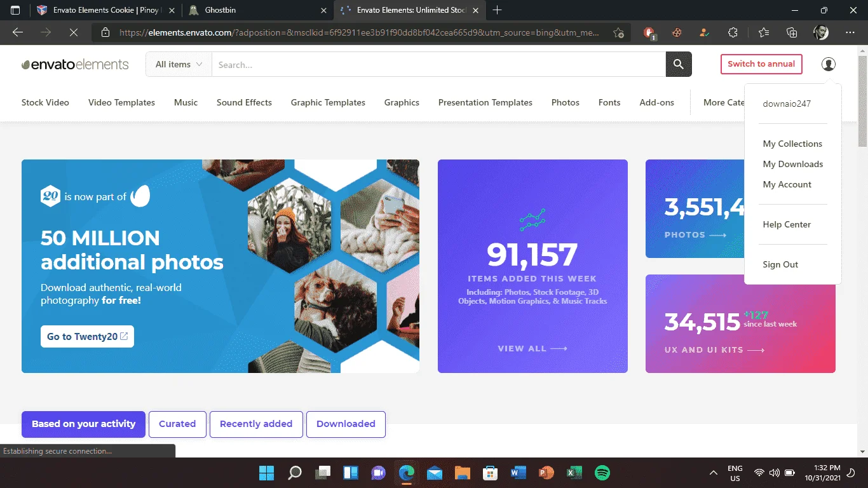Open Graphic Templates category
868x488 pixels.
[x=328, y=102]
